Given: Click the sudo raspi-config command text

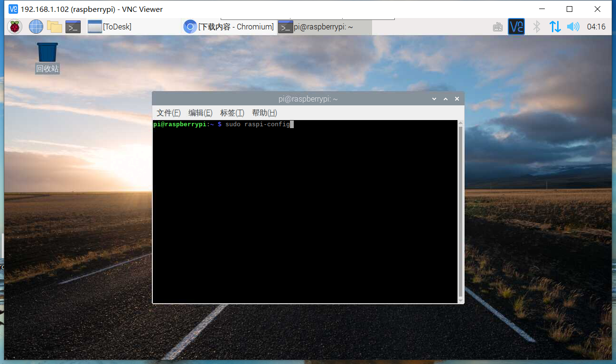Looking at the screenshot, I should (x=257, y=124).
